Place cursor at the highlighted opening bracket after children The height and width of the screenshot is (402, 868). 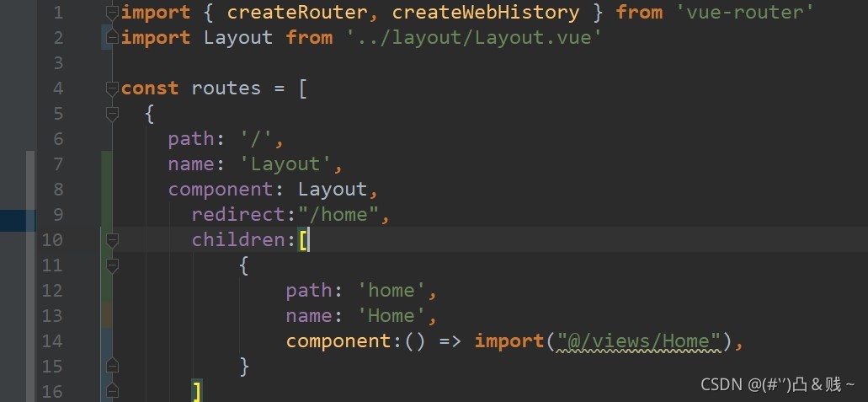[304, 240]
